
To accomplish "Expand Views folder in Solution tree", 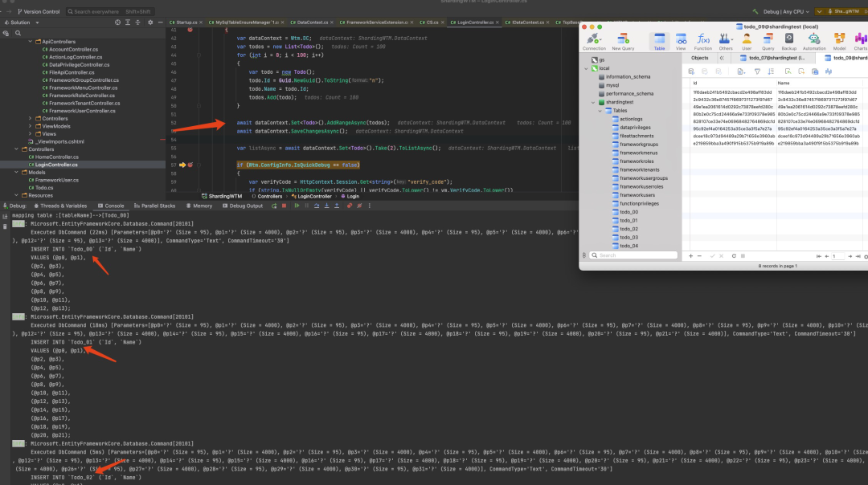I will (x=31, y=134).
